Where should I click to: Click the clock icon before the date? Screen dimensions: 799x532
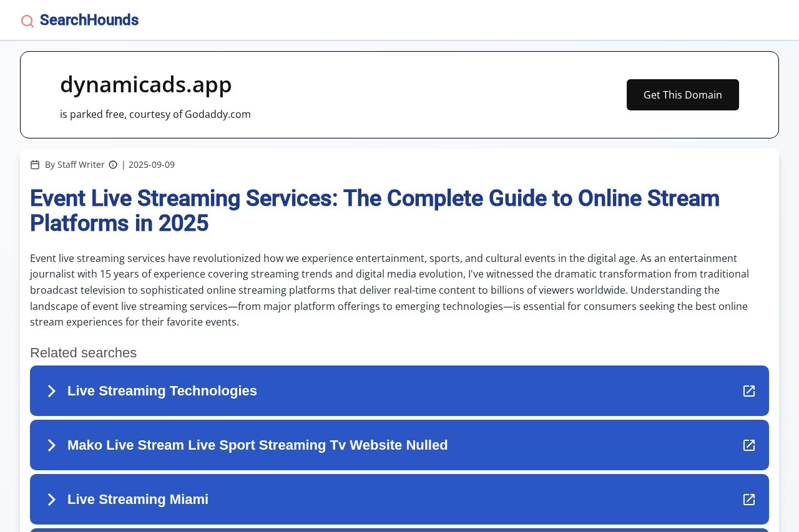coord(113,165)
